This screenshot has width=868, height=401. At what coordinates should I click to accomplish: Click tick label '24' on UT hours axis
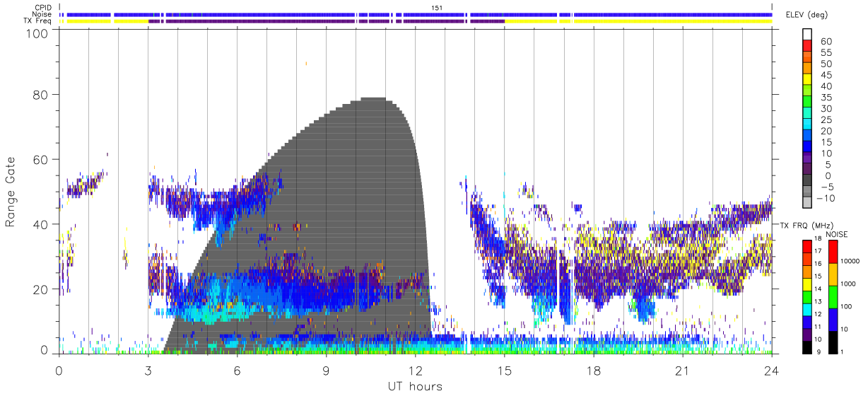(772, 371)
